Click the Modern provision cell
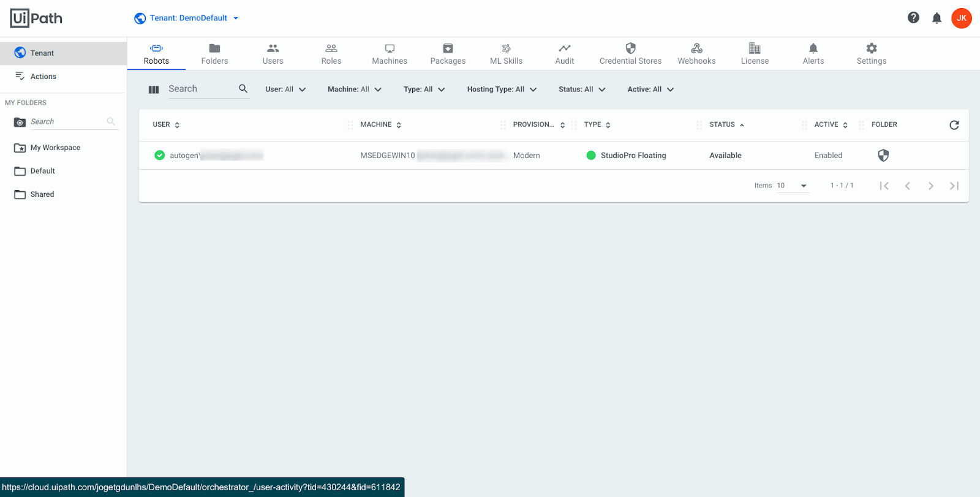This screenshot has width=980, height=497. coord(527,156)
